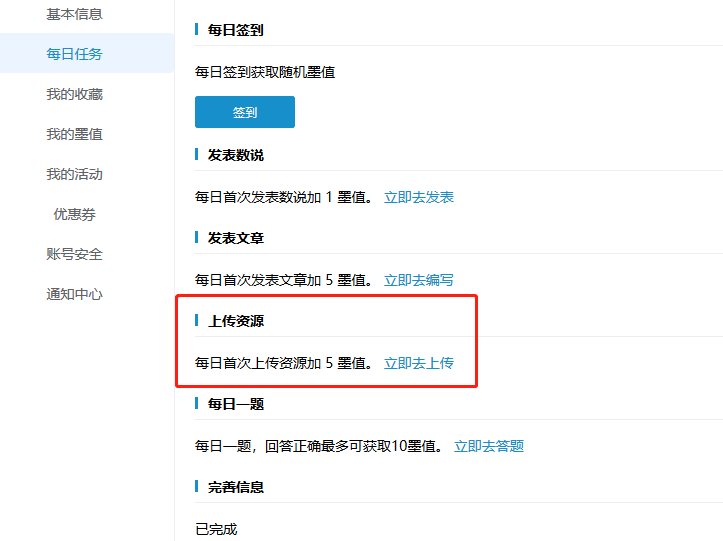Screen dimensions: 723x541
Task: Follow the 立即去发表 link
Action: [x=419, y=197]
